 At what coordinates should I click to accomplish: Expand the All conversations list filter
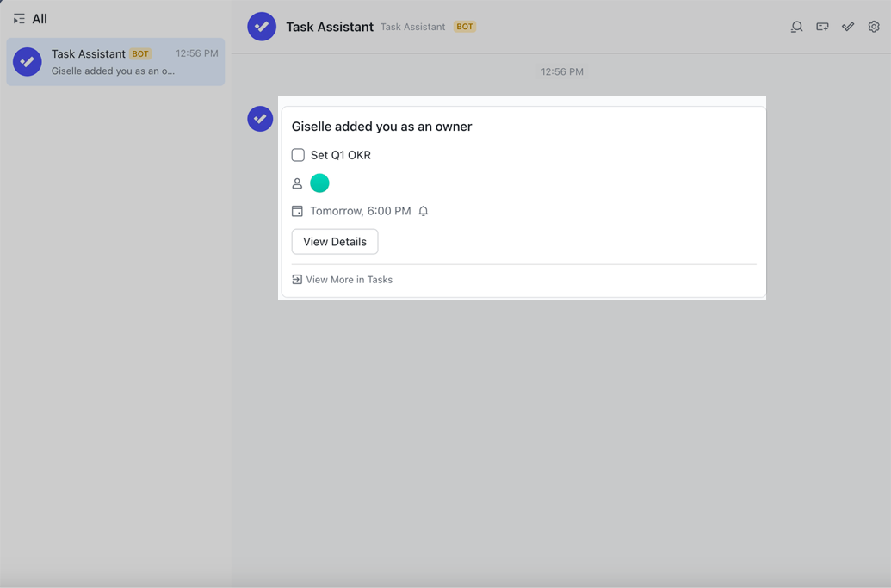pos(19,17)
